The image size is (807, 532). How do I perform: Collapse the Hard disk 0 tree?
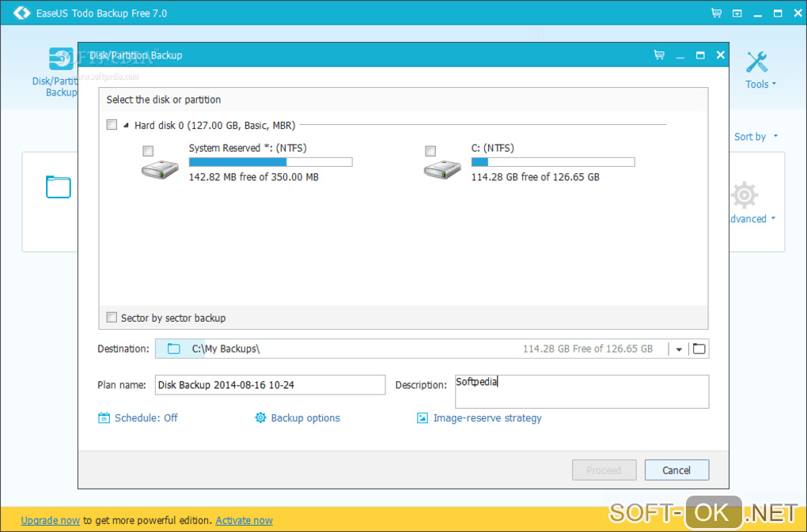point(126,125)
